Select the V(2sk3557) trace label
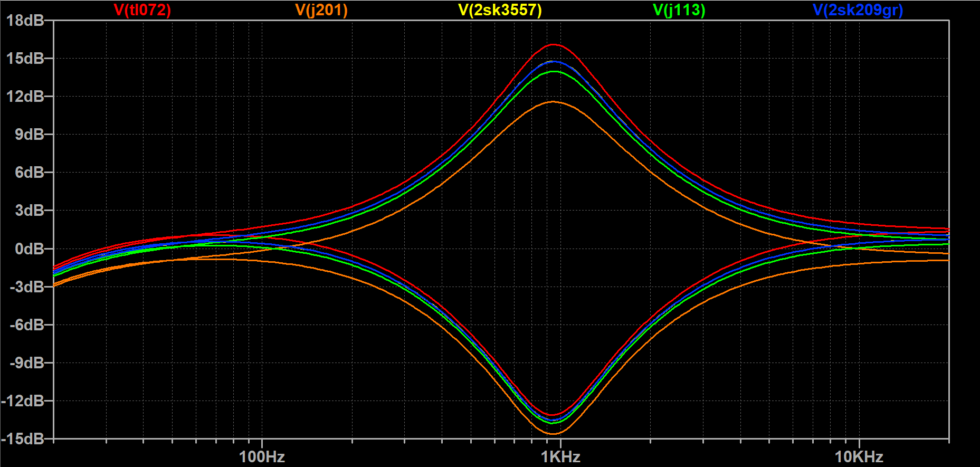The image size is (980, 467). (500, 10)
